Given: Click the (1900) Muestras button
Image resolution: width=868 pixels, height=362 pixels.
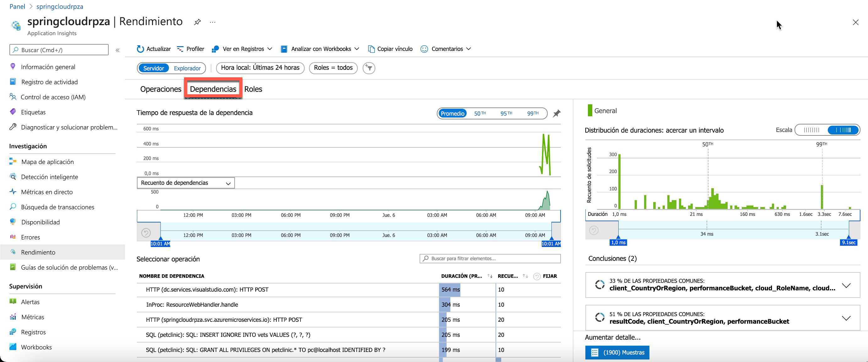Looking at the screenshot, I should click(x=617, y=352).
